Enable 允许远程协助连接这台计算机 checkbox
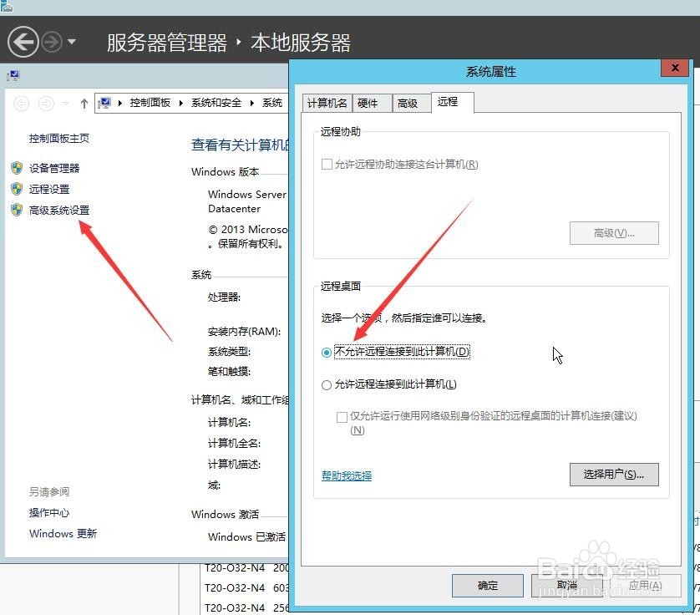Viewport: 700px width, 615px height. (x=327, y=165)
